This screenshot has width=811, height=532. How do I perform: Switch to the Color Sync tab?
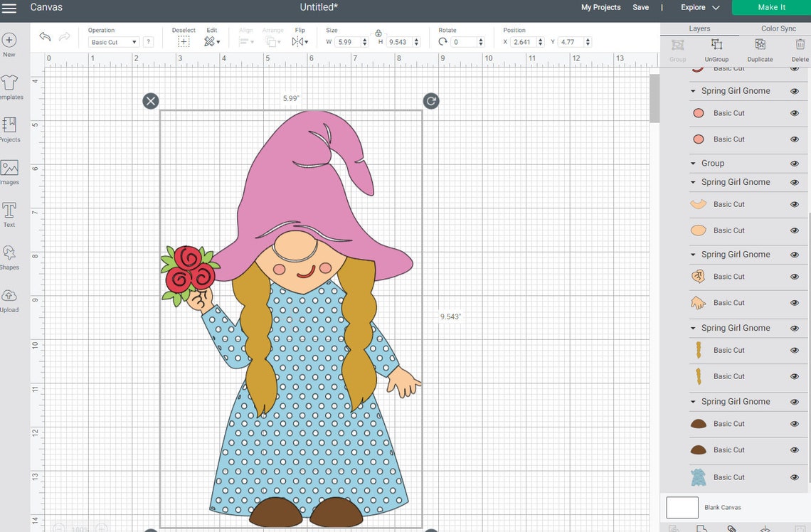[778, 28]
